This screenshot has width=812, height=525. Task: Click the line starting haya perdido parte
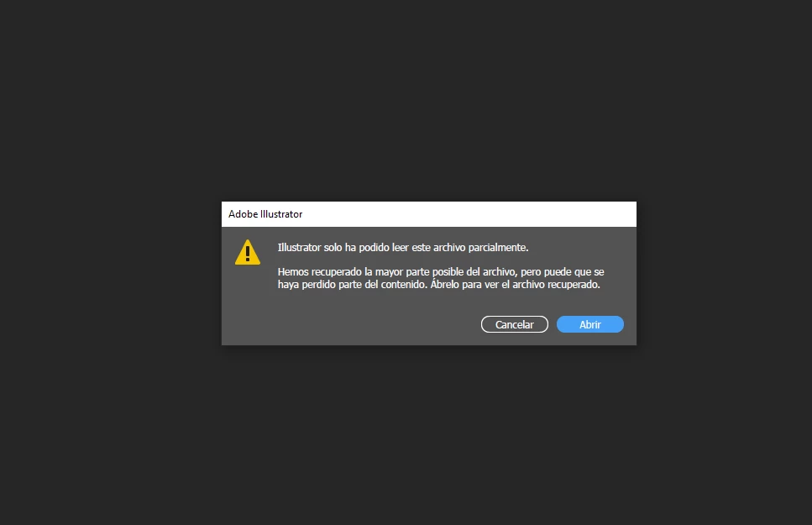coord(438,285)
